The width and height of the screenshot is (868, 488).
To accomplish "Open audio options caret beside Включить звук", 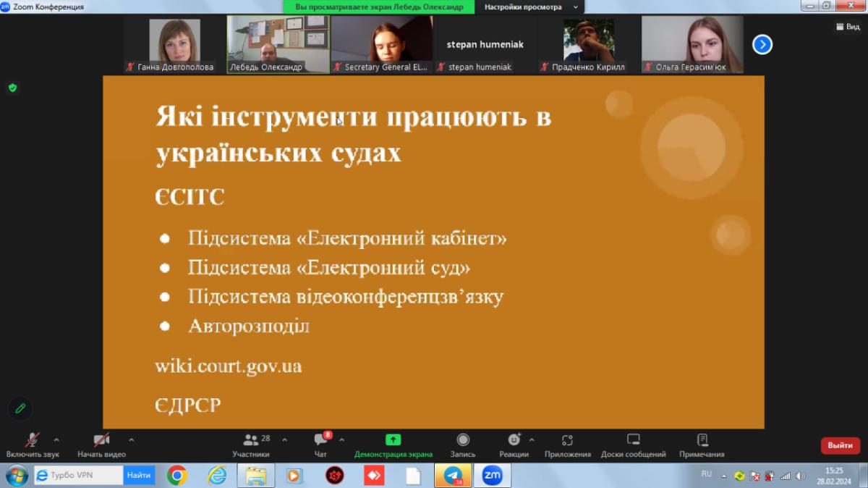I will pyautogui.click(x=56, y=439).
